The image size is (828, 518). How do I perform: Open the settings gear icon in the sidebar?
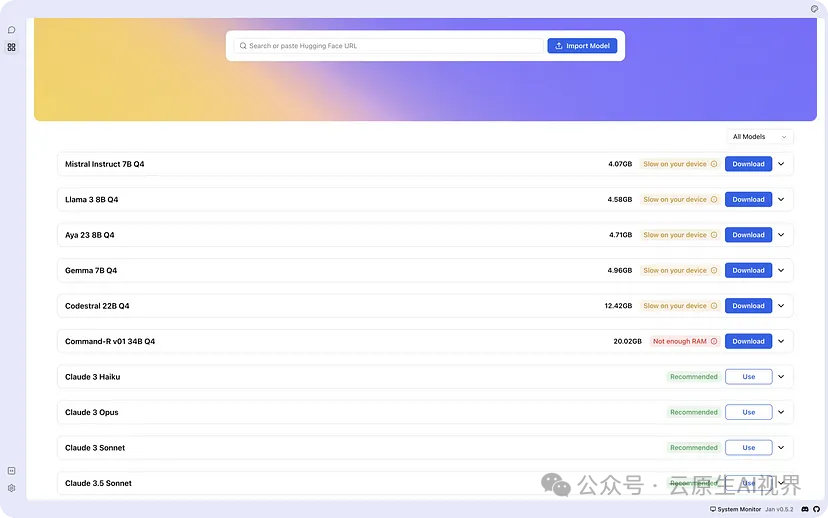pyautogui.click(x=12, y=488)
